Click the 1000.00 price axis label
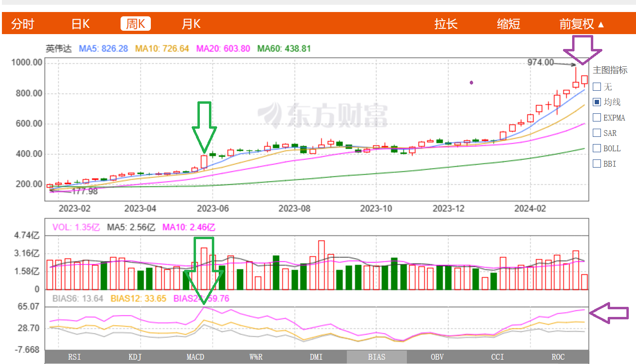The image size is (636, 364). 27,62
